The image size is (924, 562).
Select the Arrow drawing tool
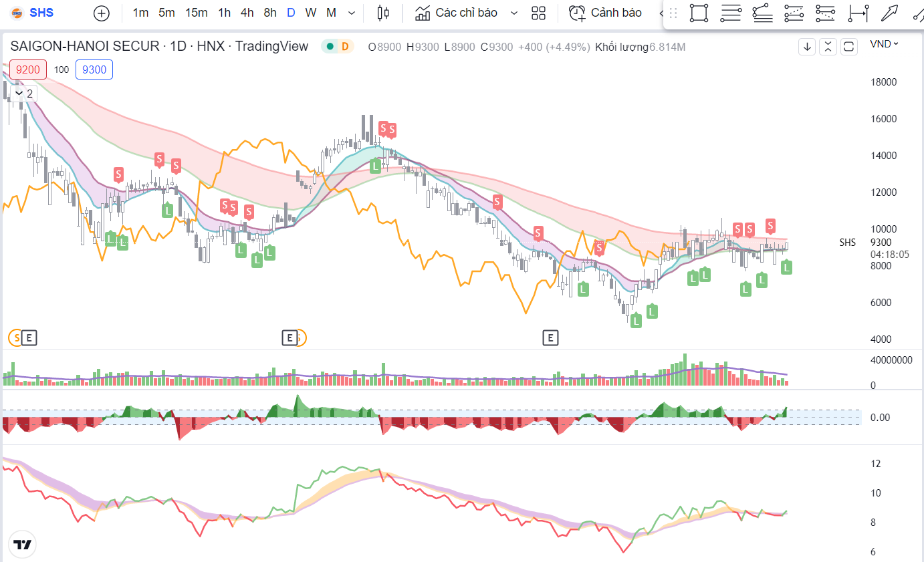point(890,13)
